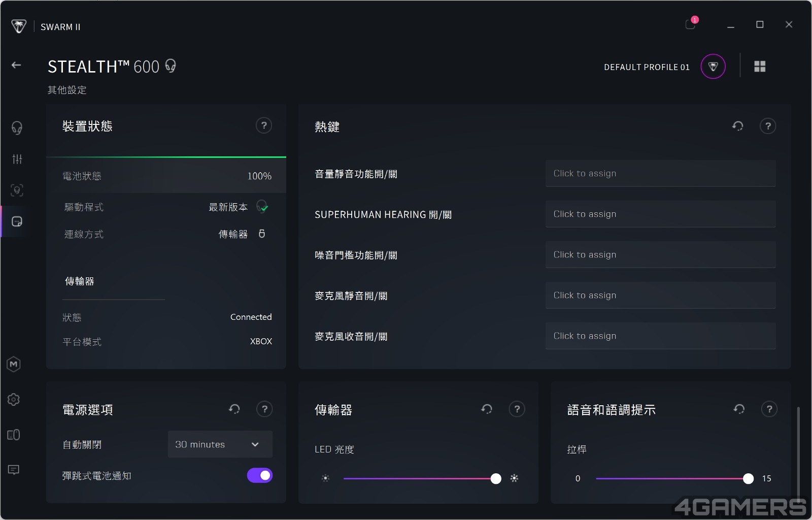This screenshot has width=812, height=520.
Task: Assign hotkey for SUPERHUMAN HEARING 開/關
Action: (x=660, y=214)
